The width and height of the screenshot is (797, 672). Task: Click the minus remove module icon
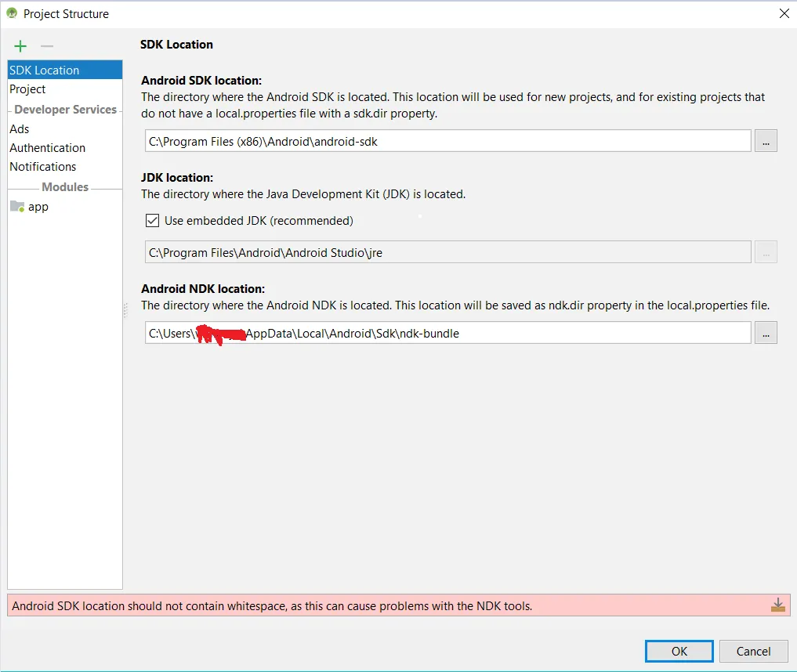click(x=47, y=46)
